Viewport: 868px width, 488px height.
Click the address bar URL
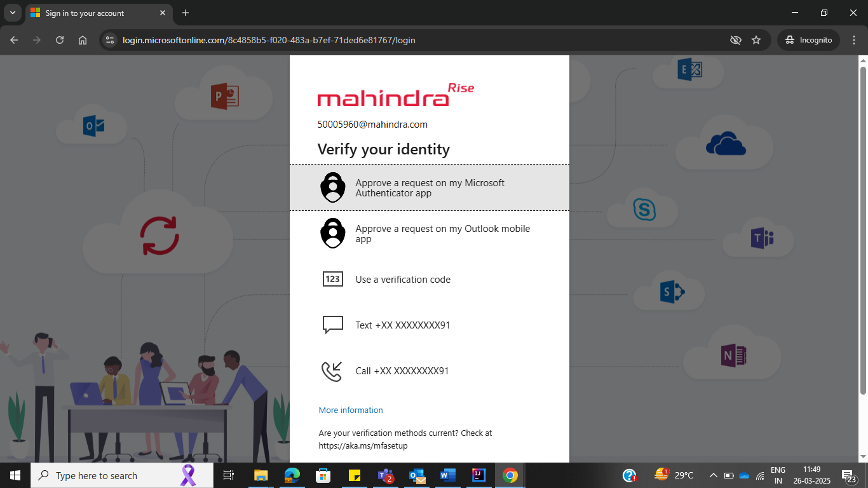tap(269, 40)
